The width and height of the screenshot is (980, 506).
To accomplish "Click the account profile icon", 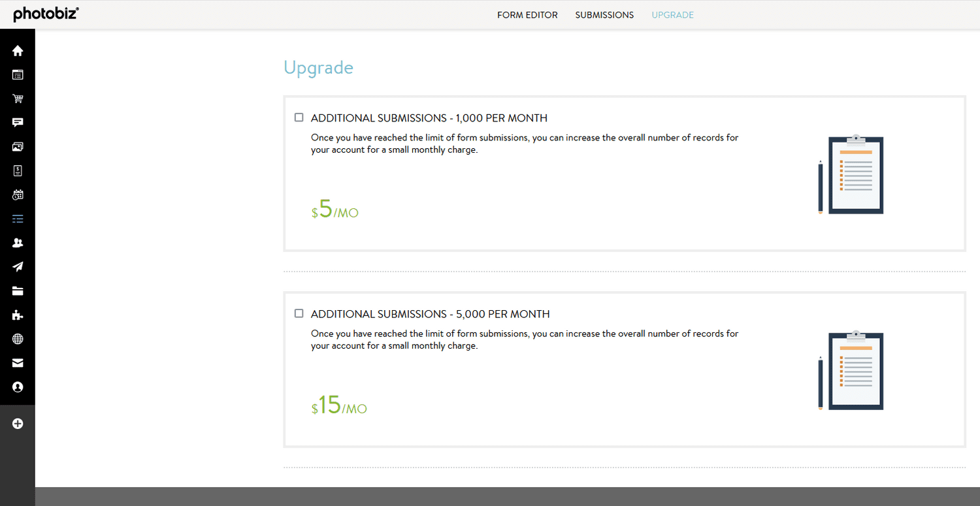I will 18,387.
